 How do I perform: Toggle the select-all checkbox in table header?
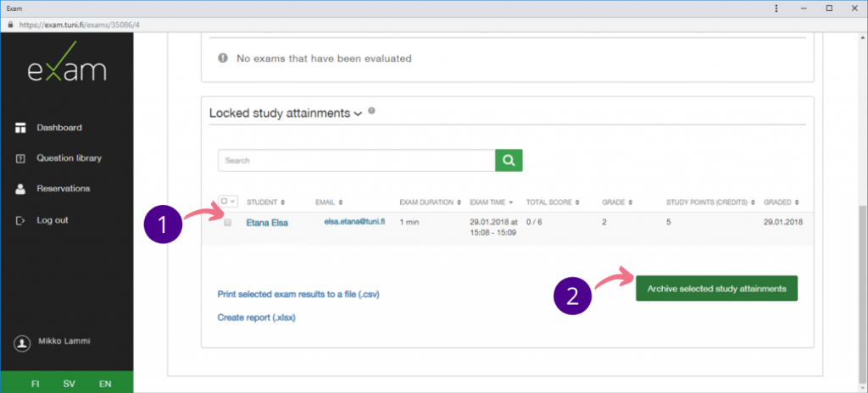coord(225,202)
